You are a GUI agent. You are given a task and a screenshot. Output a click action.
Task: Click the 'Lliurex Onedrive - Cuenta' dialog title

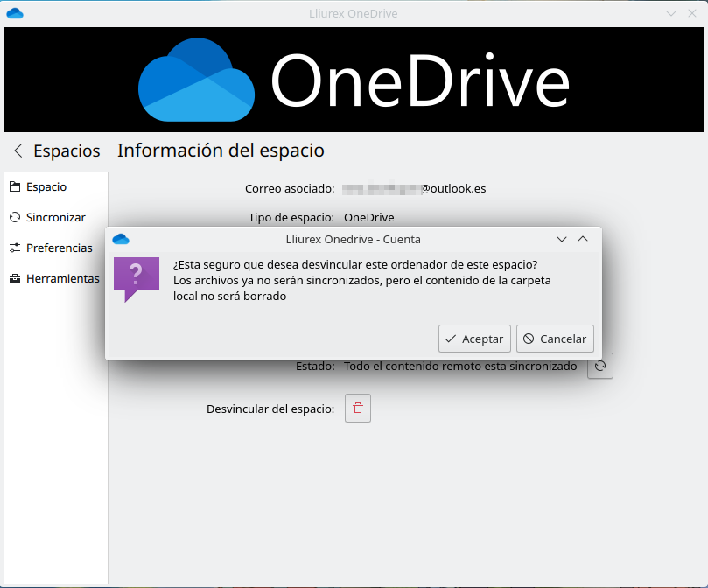click(x=353, y=239)
